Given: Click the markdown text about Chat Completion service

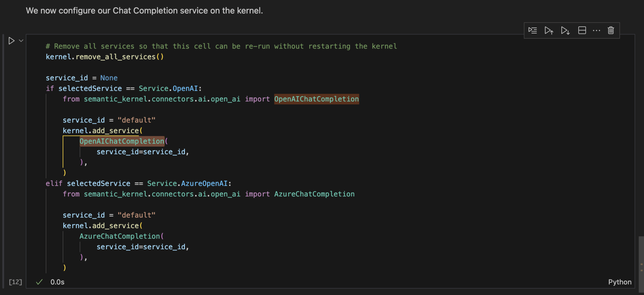Looking at the screenshot, I should (144, 11).
